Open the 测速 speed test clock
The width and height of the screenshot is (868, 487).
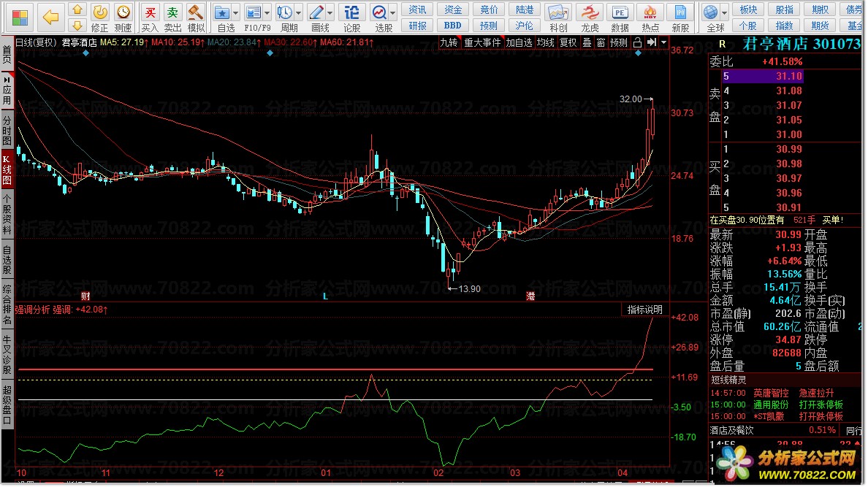(x=123, y=17)
